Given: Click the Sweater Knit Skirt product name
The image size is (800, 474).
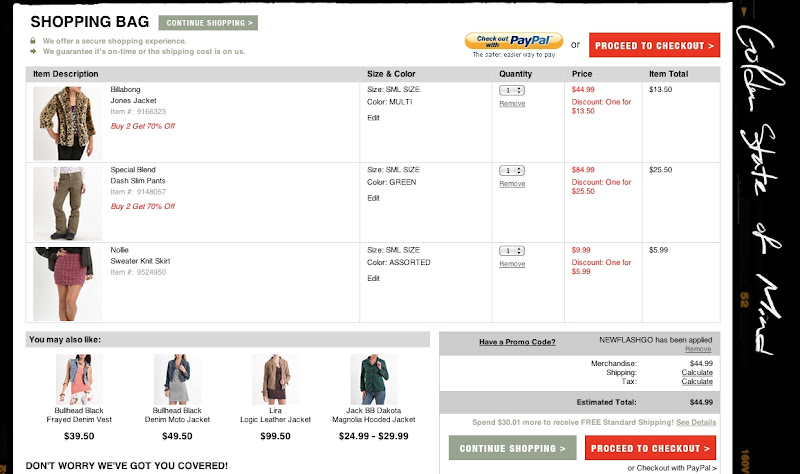Looking at the screenshot, I should pyautogui.click(x=140, y=261).
